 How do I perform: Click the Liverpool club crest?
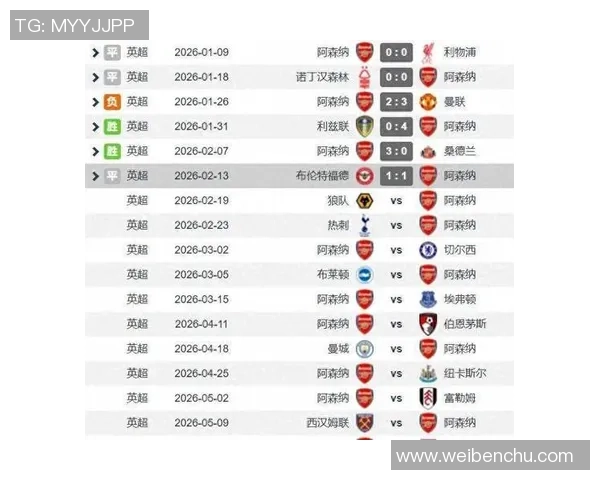coord(428,52)
